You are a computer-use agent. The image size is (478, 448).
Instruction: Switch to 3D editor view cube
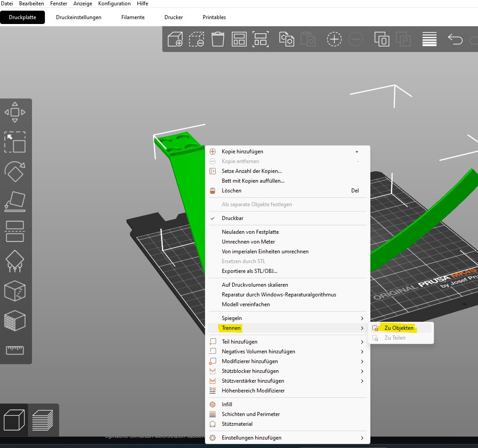(14, 420)
